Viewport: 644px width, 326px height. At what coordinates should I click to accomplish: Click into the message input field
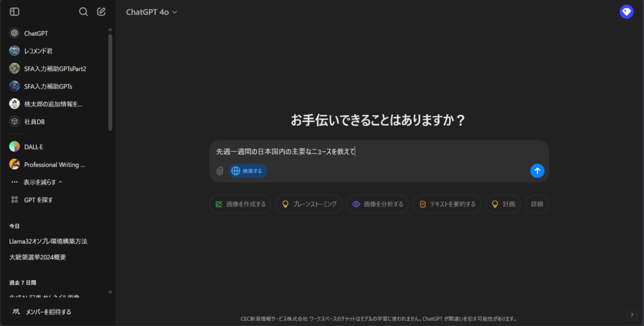click(x=377, y=151)
